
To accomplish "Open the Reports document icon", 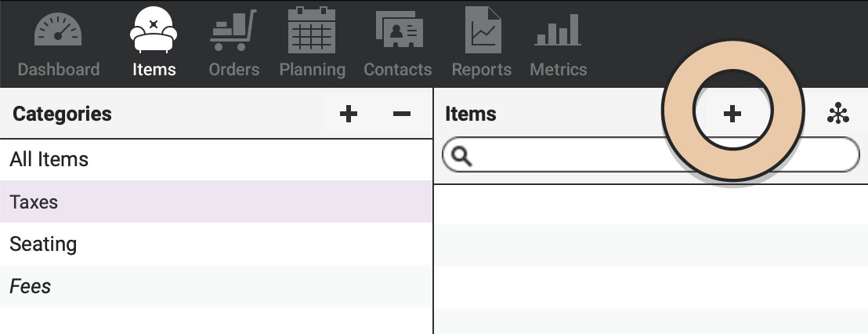I will 483,29.
